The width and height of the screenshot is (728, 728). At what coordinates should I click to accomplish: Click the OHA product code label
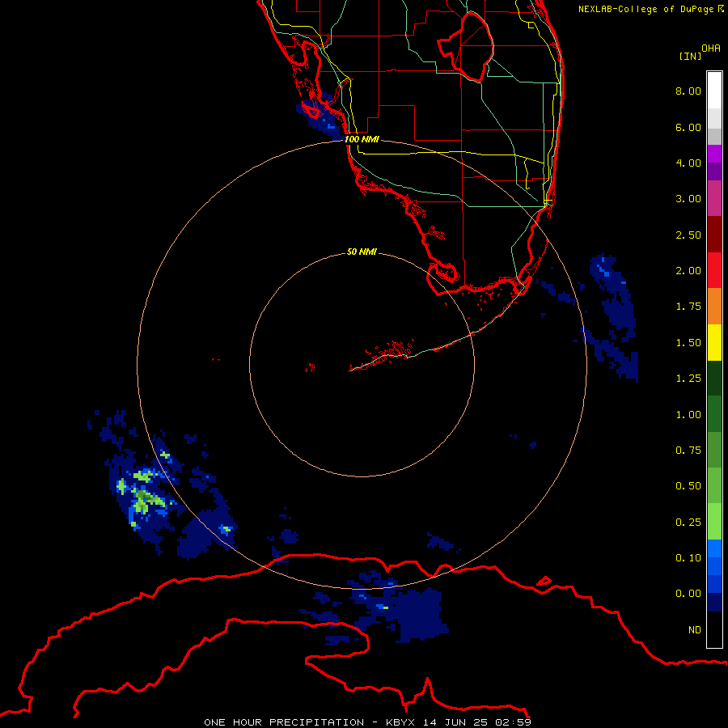711,49
